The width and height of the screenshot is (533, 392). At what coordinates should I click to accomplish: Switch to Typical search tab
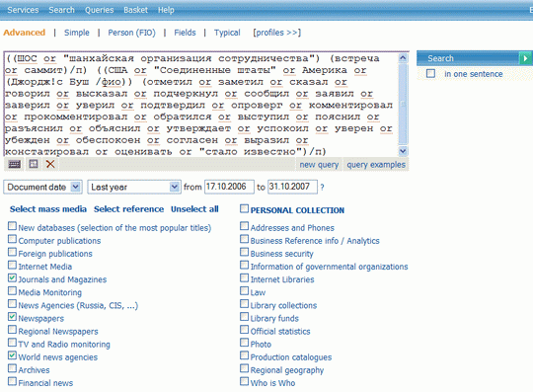click(x=227, y=33)
